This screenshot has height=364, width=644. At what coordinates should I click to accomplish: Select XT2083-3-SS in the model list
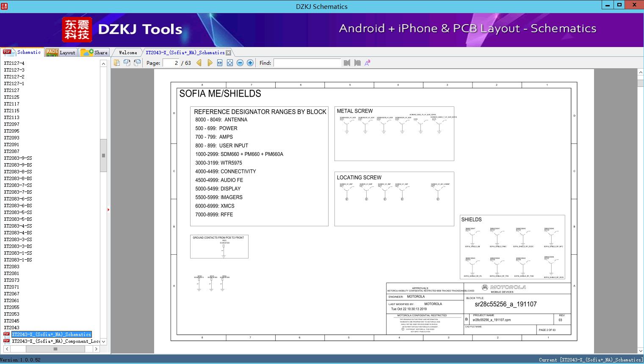point(18,239)
